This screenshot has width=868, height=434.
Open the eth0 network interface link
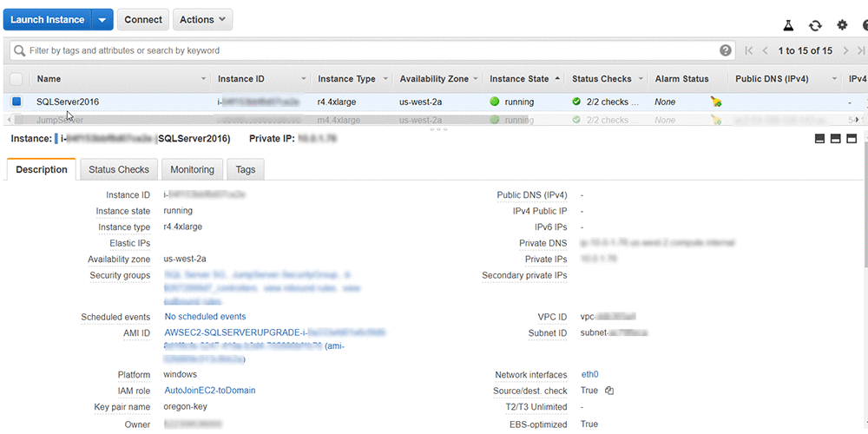point(589,374)
